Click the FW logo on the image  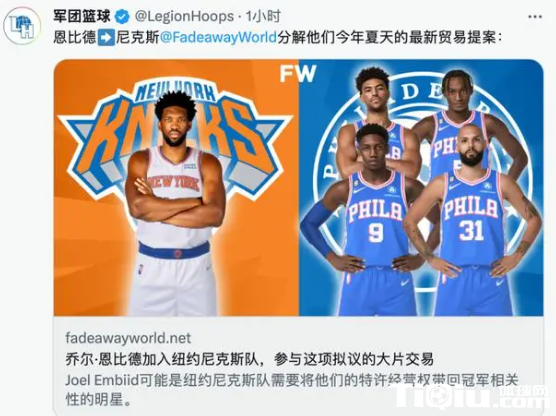(x=298, y=74)
